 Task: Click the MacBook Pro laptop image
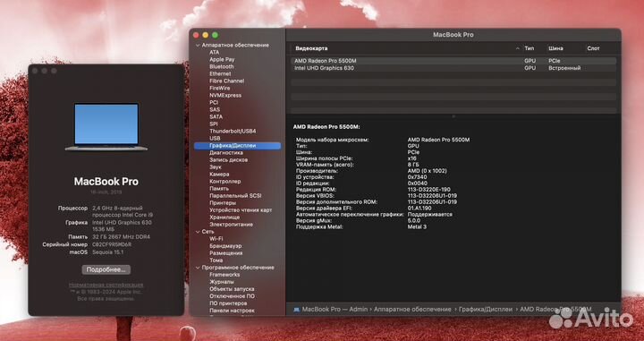[x=106, y=127]
